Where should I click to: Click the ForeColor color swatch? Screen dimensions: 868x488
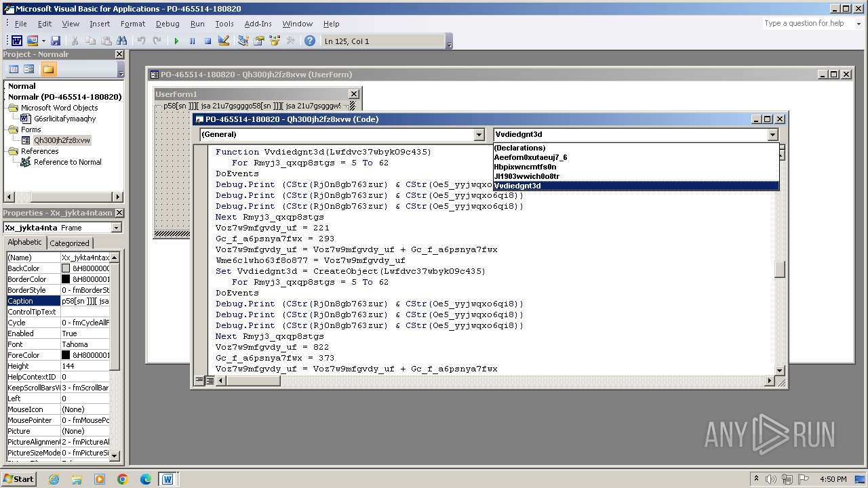66,355
